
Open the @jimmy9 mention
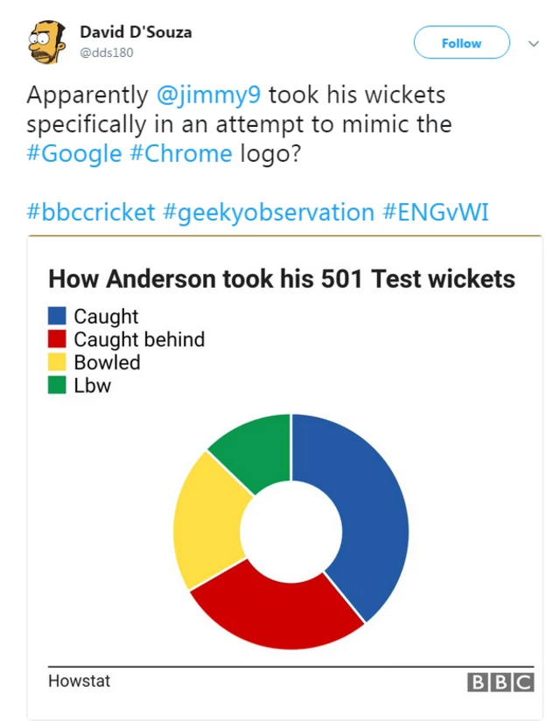(x=208, y=95)
